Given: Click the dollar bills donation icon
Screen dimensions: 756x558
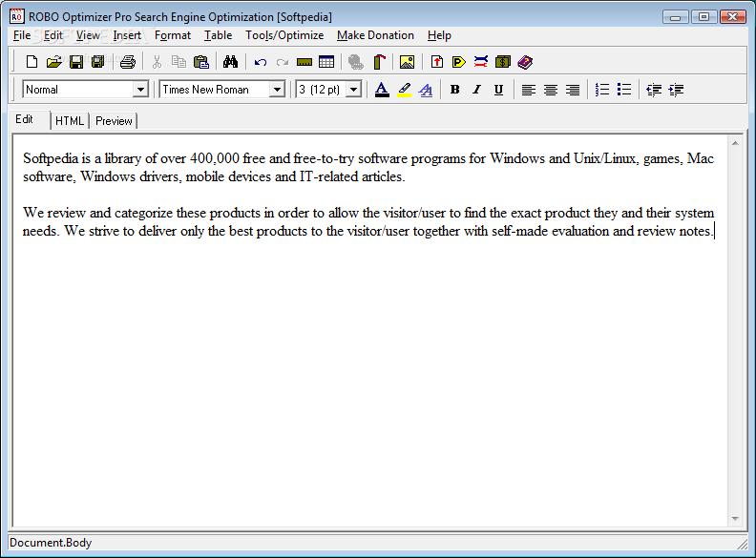Looking at the screenshot, I should (503, 62).
